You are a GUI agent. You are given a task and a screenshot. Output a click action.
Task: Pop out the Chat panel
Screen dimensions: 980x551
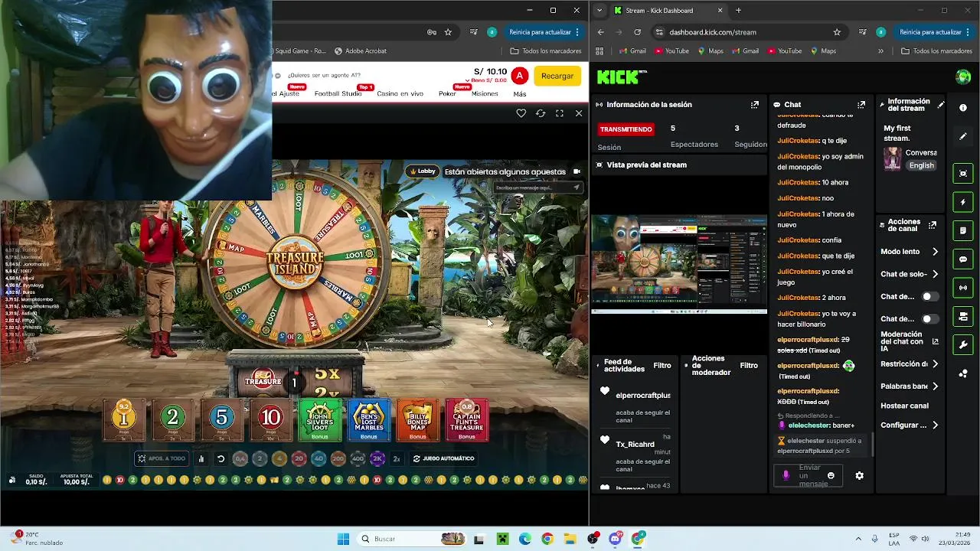pyautogui.click(x=861, y=105)
